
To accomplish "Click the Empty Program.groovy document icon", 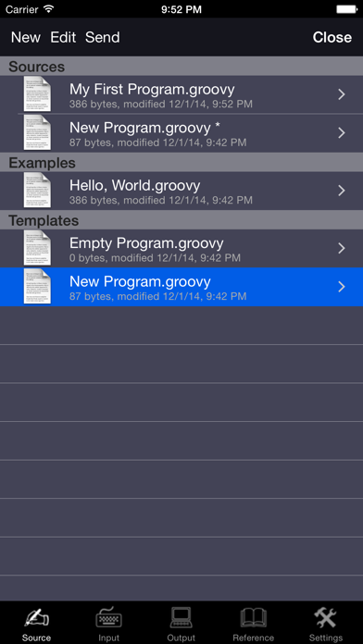I will 37,248.
